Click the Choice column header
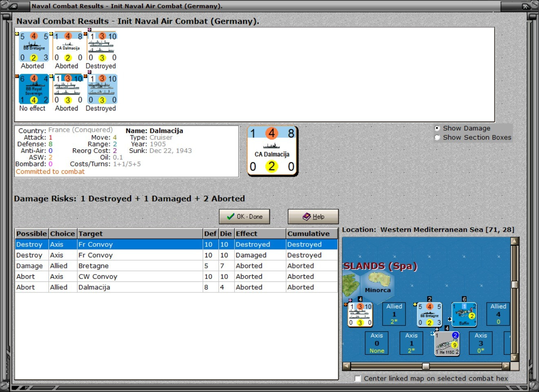 click(x=63, y=234)
